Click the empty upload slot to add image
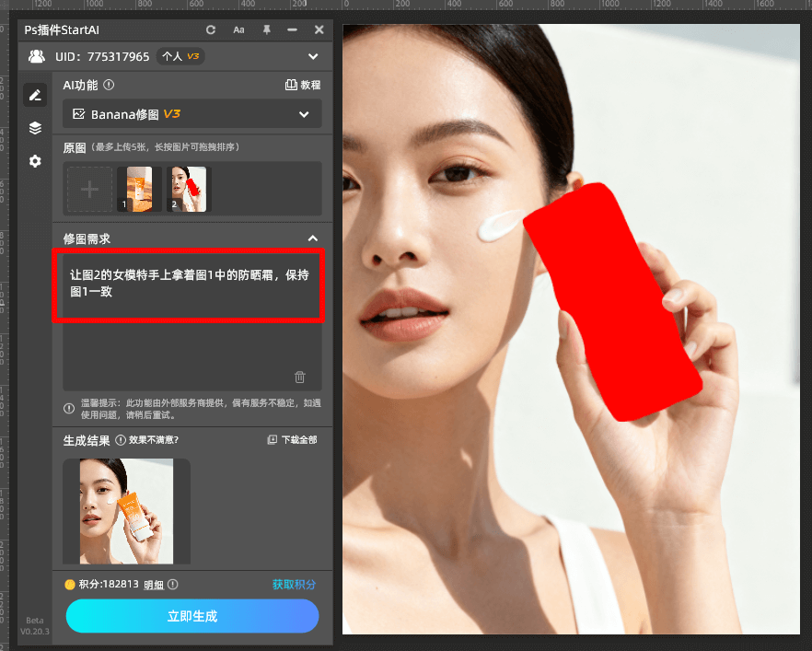Image resolution: width=812 pixels, height=651 pixels. pyautogui.click(x=89, y=189)
